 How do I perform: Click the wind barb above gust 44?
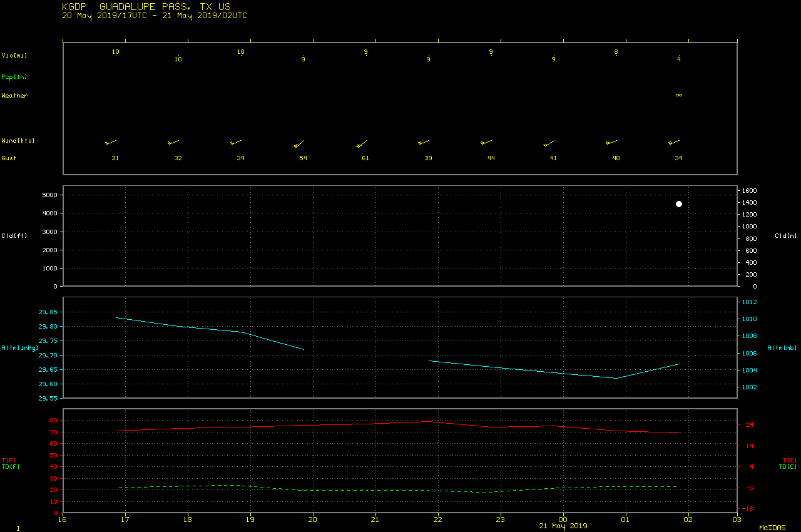(486, 143)
